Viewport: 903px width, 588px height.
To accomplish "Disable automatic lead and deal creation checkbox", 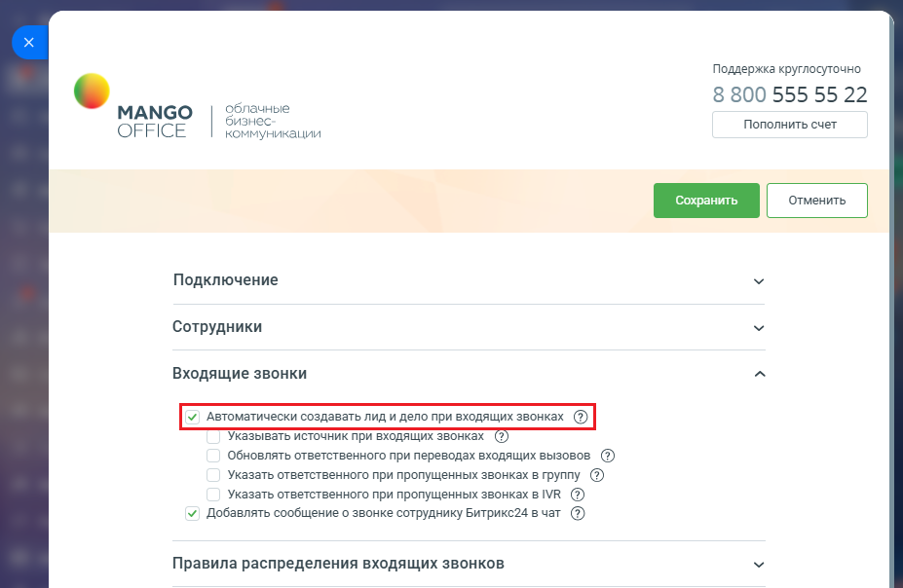I will point(192,417).
